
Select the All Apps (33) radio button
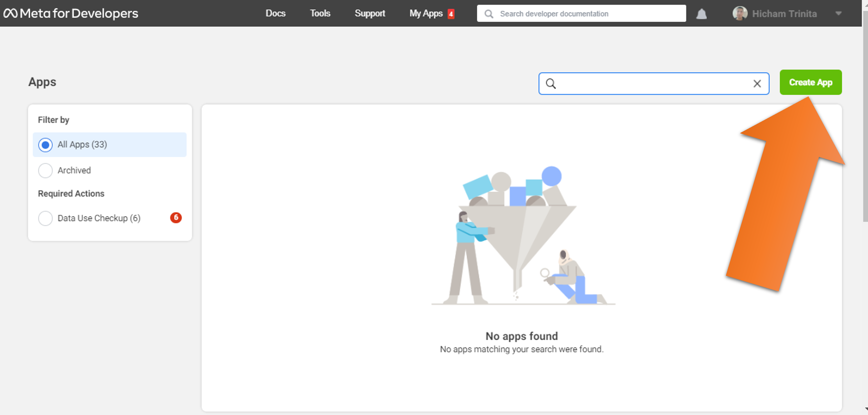click(x=46, y=145)
